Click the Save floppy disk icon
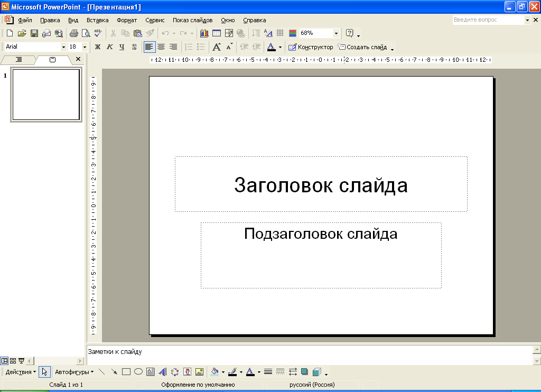The image size is (541, 392). coord(34,33)
